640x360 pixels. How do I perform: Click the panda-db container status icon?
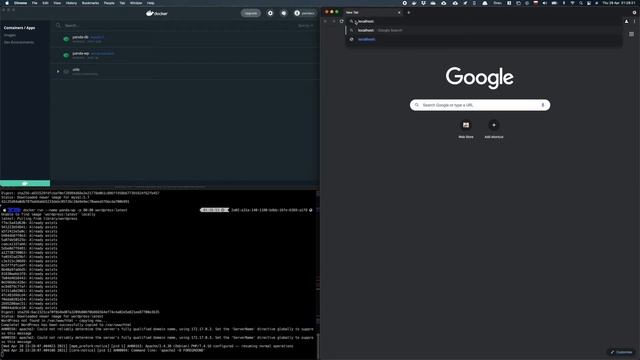(66, 39)
